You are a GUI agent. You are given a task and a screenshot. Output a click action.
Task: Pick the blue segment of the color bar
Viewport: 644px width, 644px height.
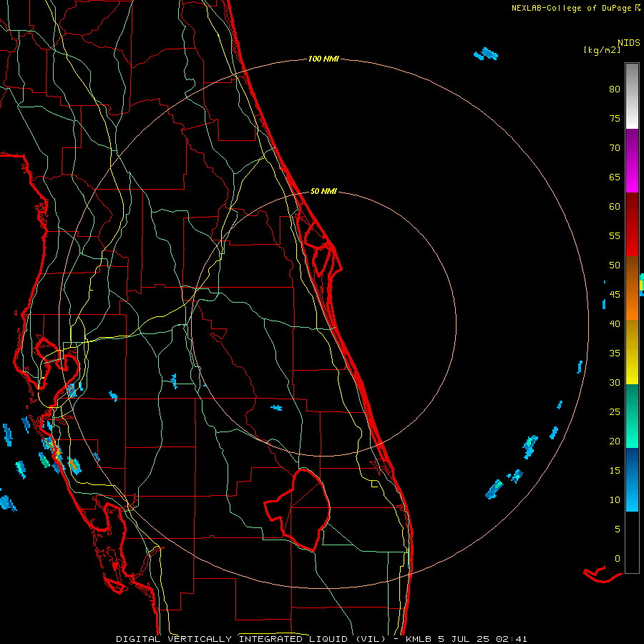pos(632,479)
